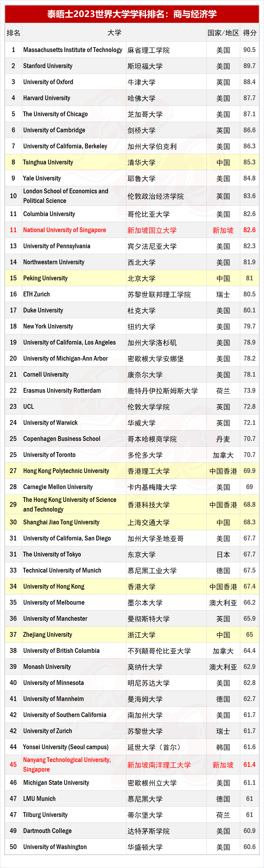
Task: Click The Hong Kong University of Science and Technology
Action: [69, 505]
